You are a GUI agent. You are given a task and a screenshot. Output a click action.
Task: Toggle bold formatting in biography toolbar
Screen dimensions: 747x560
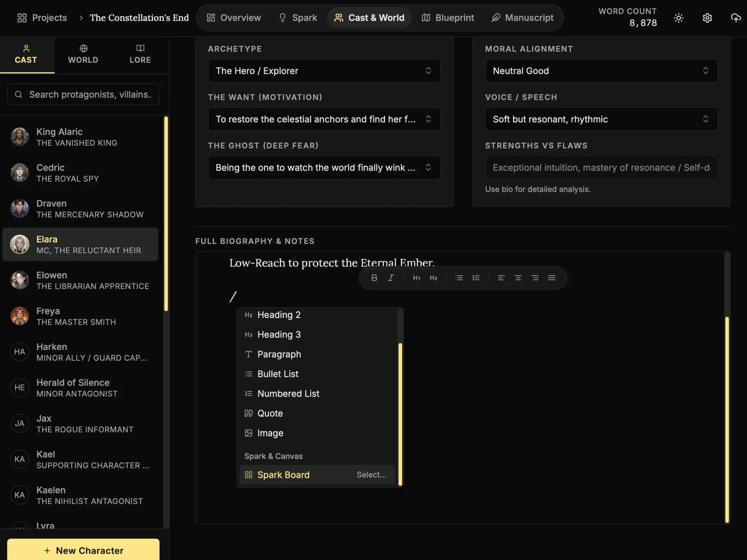coord(374,278)
